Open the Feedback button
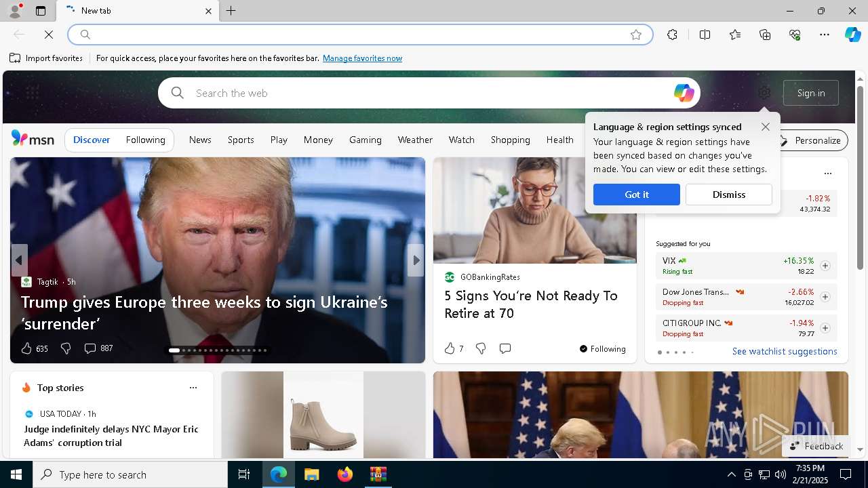This screenshot has width=868, height=488. [816, 446]
